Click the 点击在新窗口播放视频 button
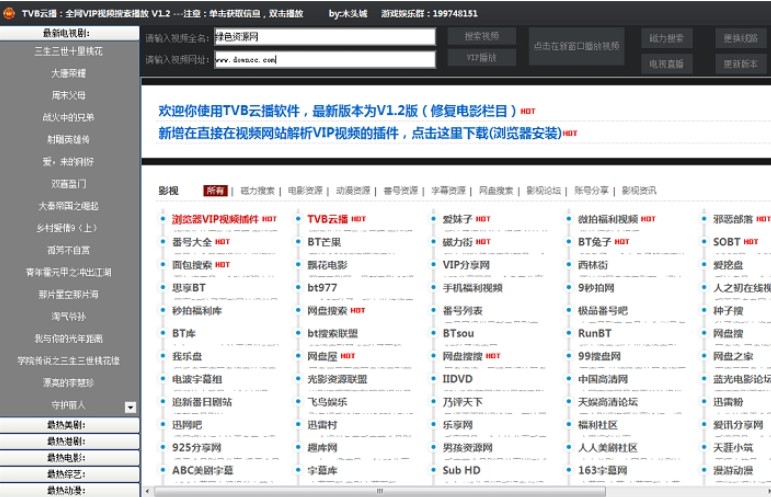This screenshot has width=771, height=497. (x=576, y=46)
